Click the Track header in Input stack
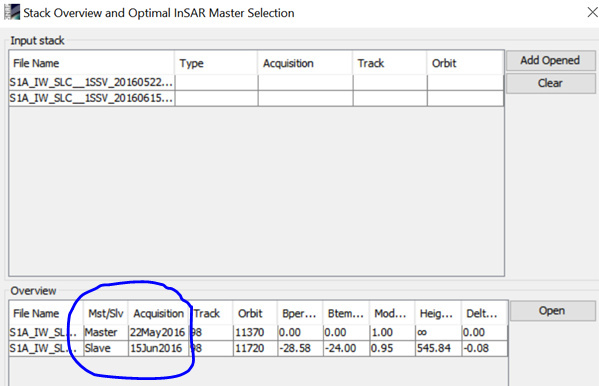The image size is (599, 386). (x=389, y=63)
